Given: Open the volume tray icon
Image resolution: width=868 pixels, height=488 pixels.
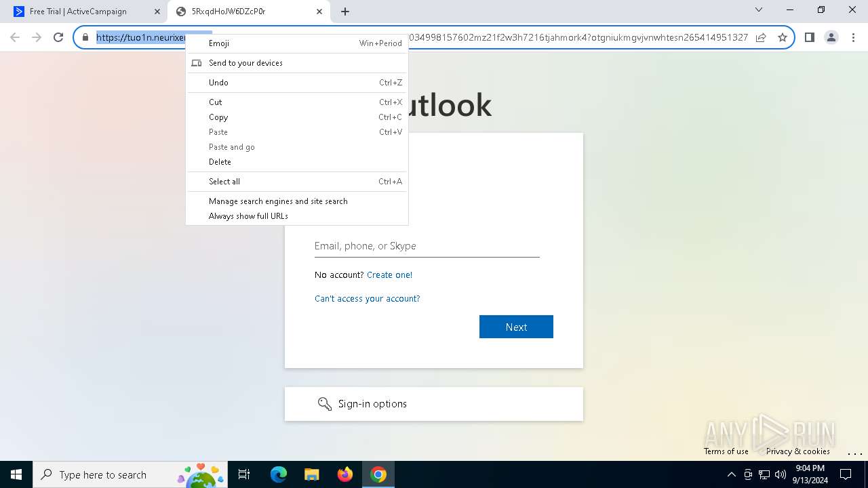Looking at the screenshot, I should point(781,474).
